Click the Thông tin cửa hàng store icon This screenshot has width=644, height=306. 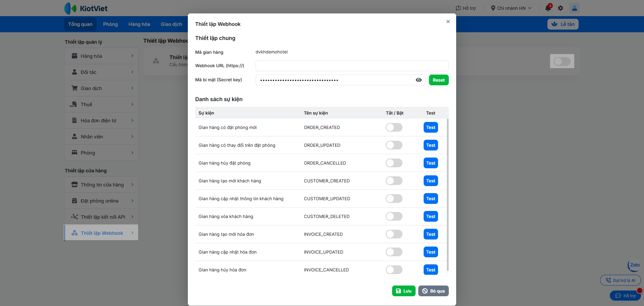[x=74, y=184]
